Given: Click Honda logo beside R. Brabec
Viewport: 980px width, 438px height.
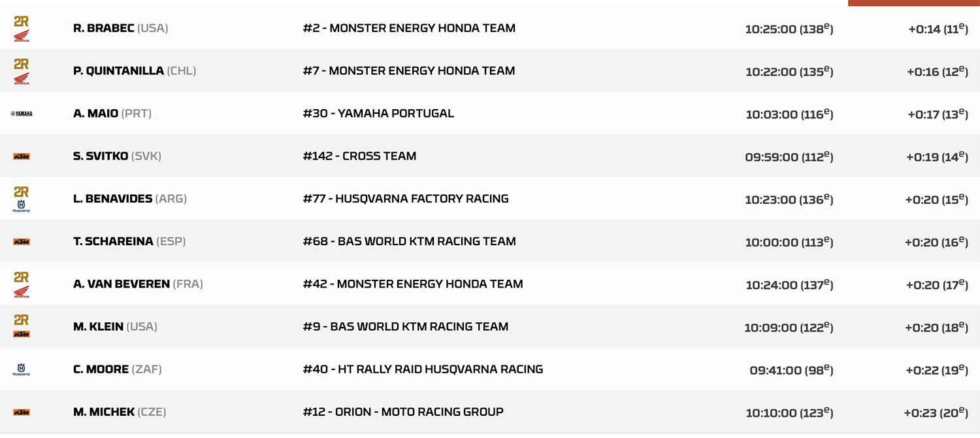Looking at the screenshot, I should (22, 37).
